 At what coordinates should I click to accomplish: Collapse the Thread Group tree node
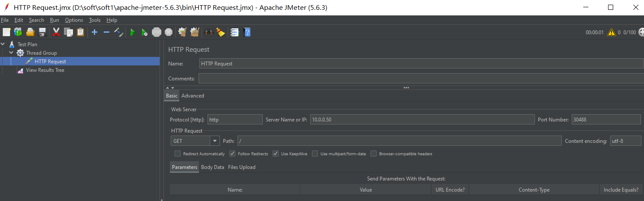(x=11, y=53)
